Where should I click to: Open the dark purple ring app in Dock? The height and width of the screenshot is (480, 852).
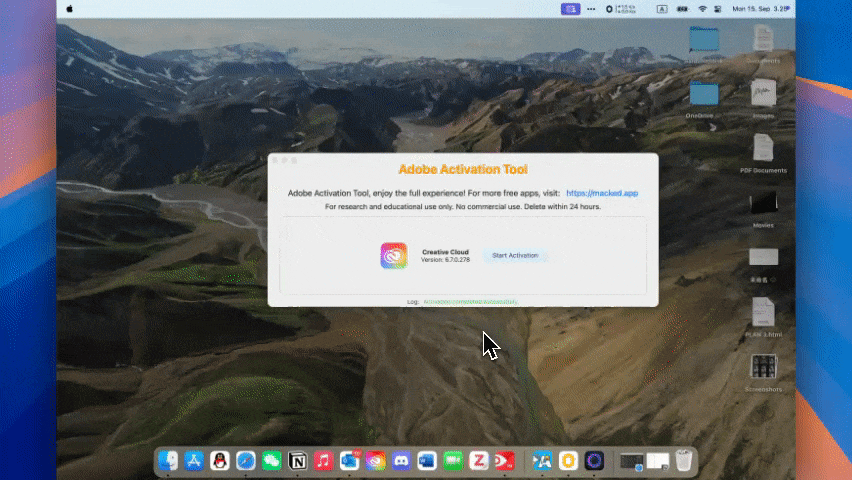point(594,461)
